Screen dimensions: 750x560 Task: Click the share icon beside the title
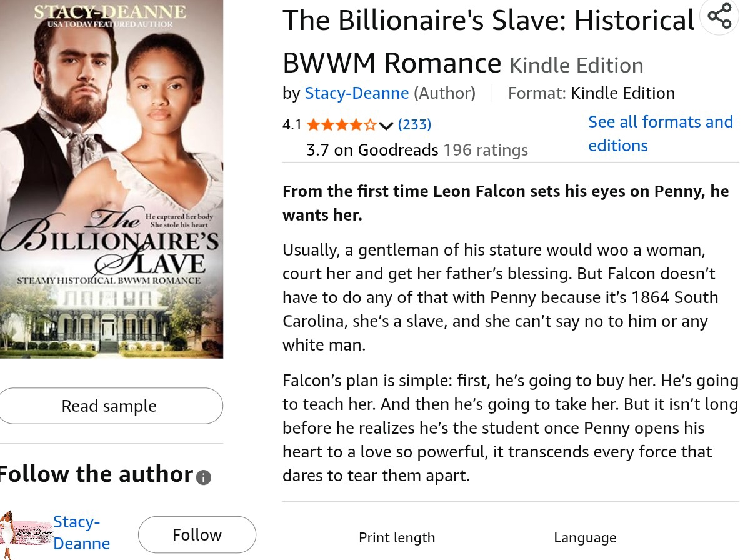coord(719,16)
